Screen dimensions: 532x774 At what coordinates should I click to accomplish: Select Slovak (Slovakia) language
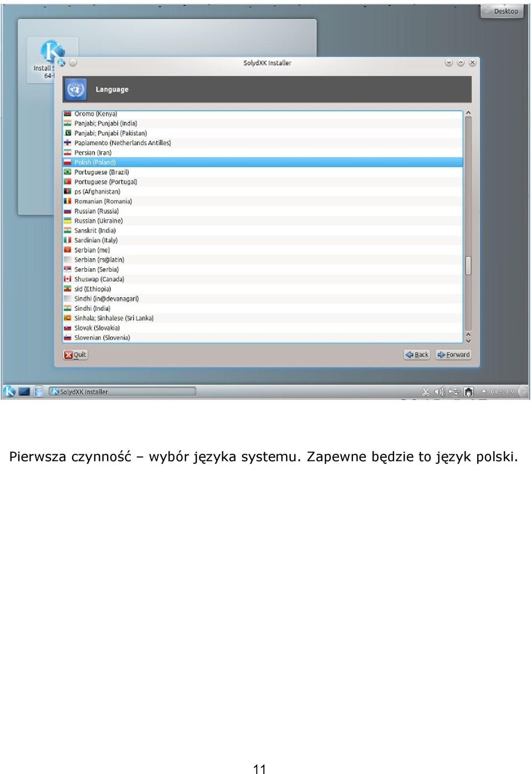(263, 327)
